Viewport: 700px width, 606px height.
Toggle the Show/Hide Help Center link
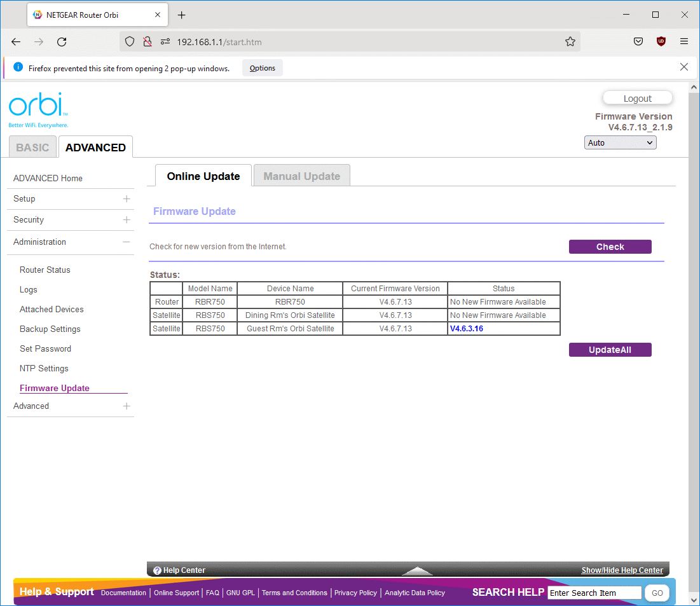click(622, 570)
